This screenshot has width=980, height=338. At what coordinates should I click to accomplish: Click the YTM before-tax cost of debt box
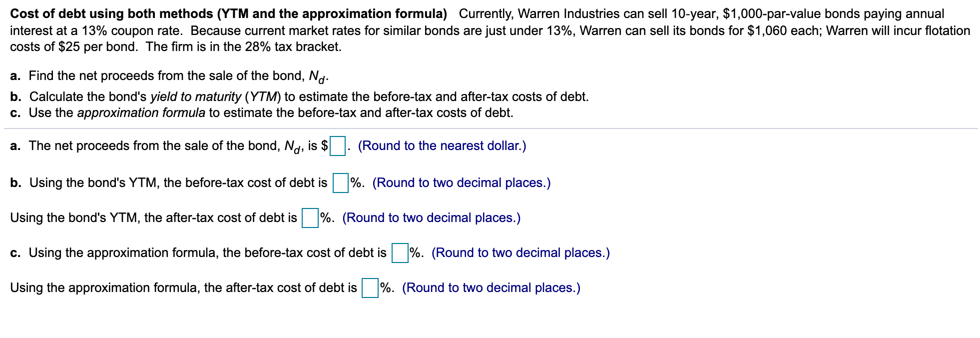tap(340, 182)
